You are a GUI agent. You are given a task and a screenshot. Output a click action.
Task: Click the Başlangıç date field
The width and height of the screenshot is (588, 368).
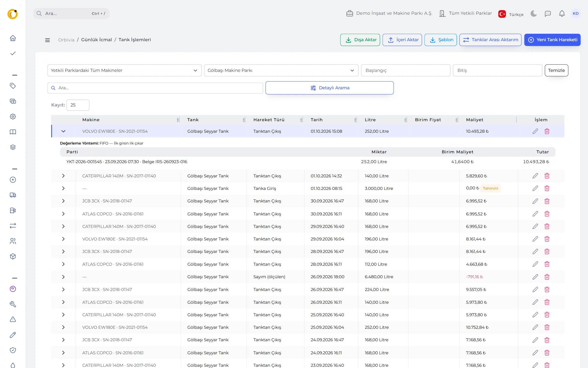click(405, 70)
